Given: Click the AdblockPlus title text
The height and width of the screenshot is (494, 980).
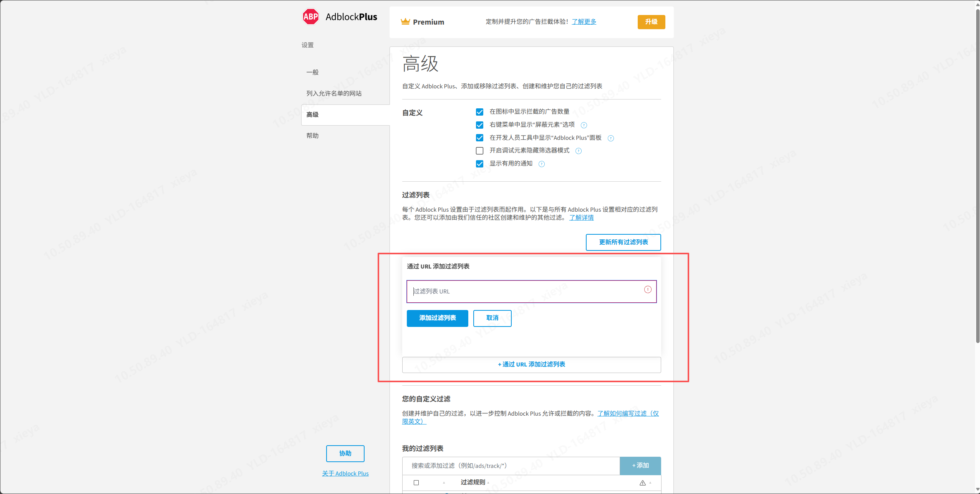Looking at the screenshot, I should pyautogui.click(x=351, y=17).
